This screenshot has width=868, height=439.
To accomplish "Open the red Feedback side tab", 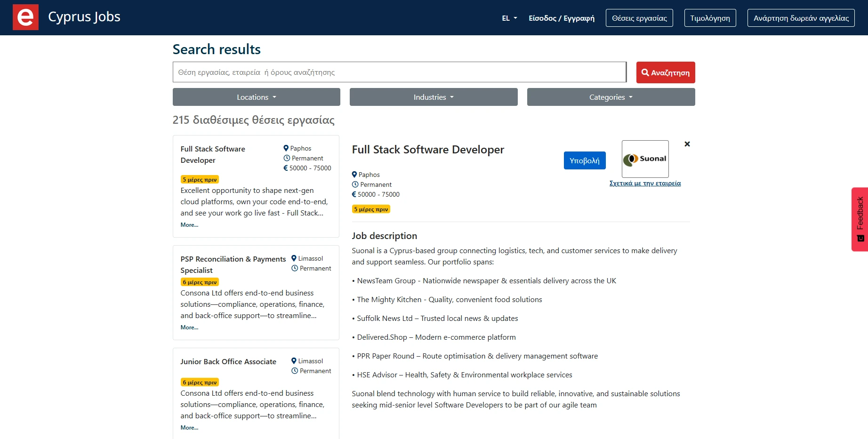I will 860,219.
